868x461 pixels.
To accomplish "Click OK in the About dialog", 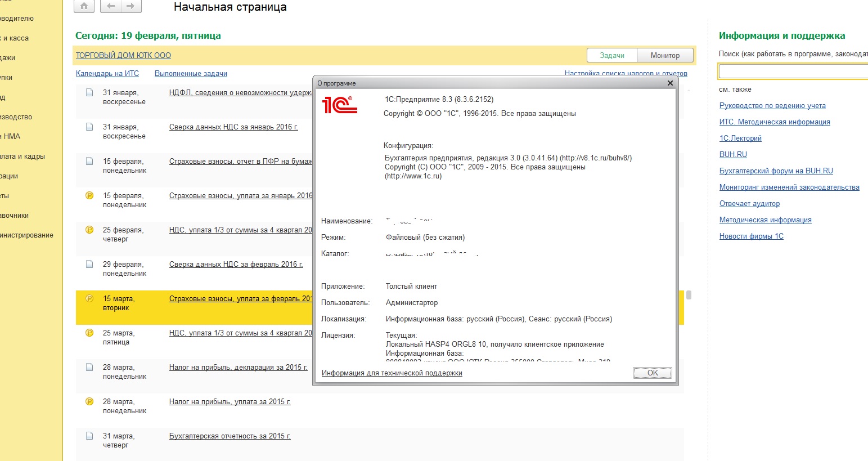I will pyautogui.click(x=653, y=373).
